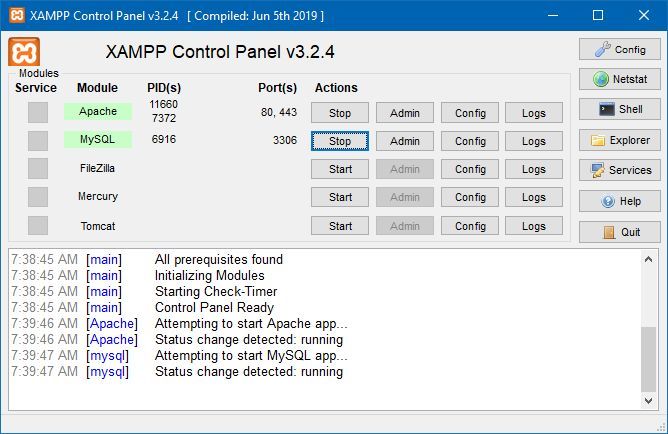Open Netstat with the globe icon

tap(619, 79)
